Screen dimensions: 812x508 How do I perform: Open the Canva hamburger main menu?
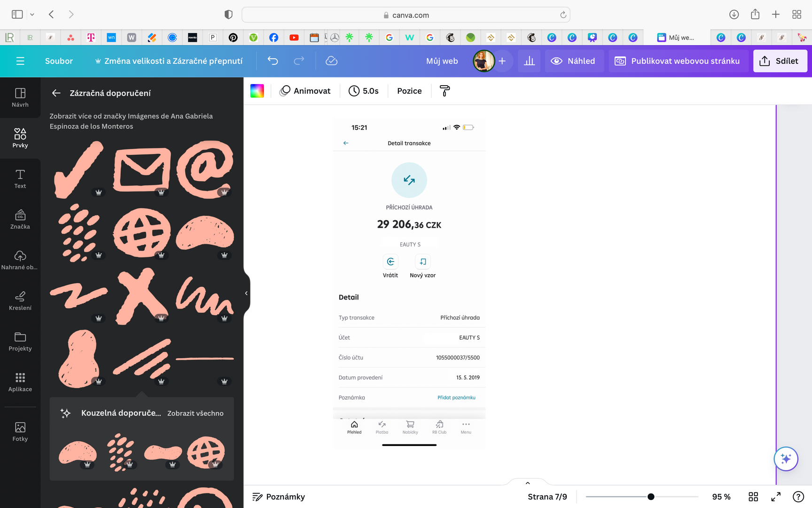pyautogui.click(x=20, y=61)
